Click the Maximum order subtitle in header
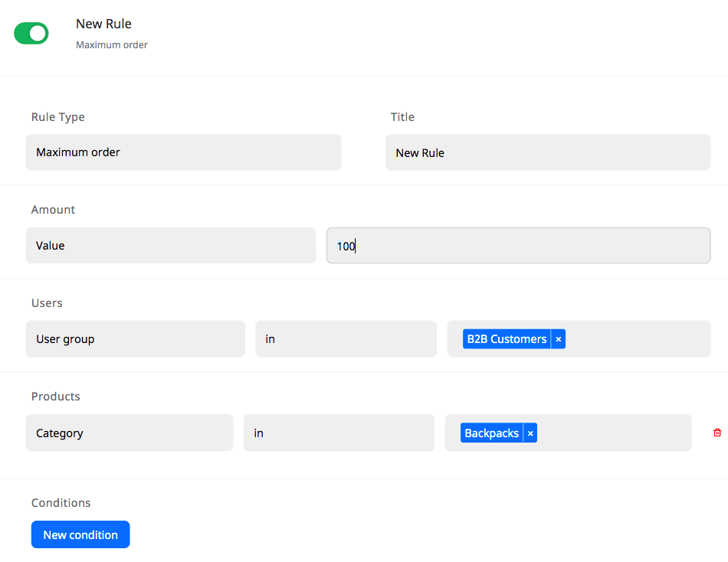Image resolution: width=728 pixels, height=562 pixels. pos(112,45)
